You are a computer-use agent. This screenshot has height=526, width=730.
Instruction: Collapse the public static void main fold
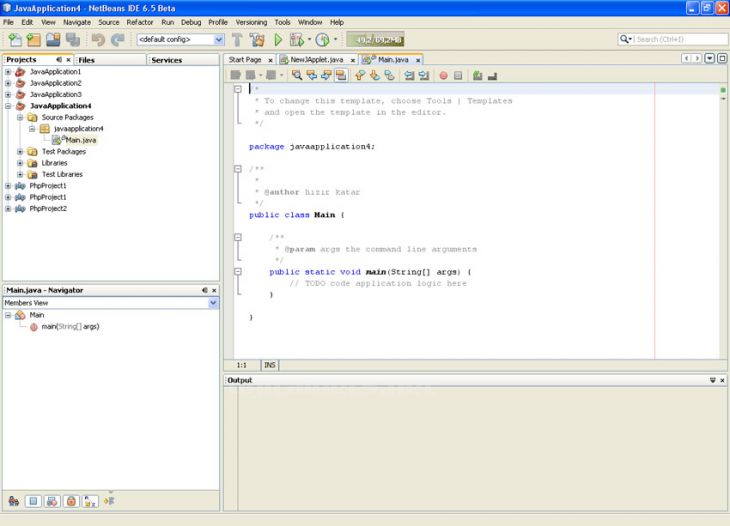238,271
